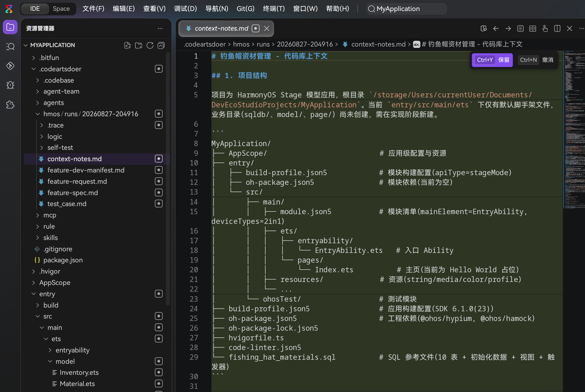
Task: Toggle change marker on test_case.md row
Action: pos(159,204)
